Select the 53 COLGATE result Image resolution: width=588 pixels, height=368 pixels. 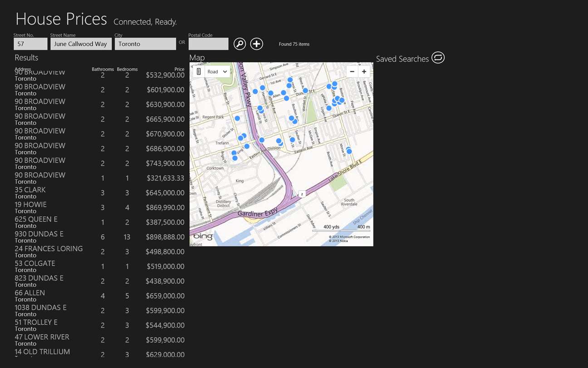(x=99, y=266)
